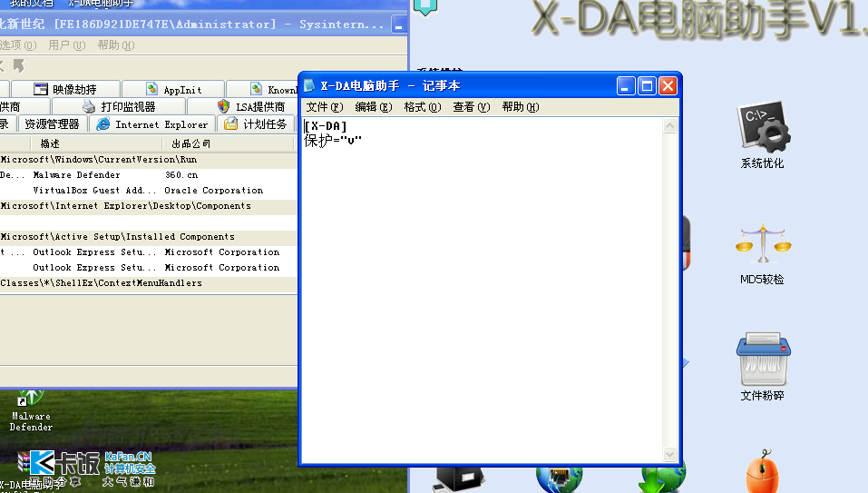Screen dimensions: 868x493
Task: Open 帮助(H) menu in Notepad
Action: pyautogui.click(x=521, y=107)
